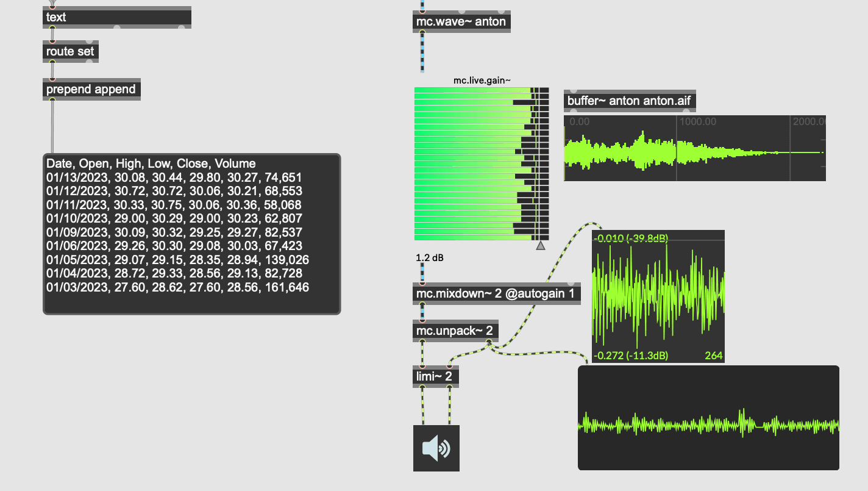The width and height of the screenshot is (868, 491).
Task: Click the mc.live.gain~ multichannel meter
Action: coord(482,163)
